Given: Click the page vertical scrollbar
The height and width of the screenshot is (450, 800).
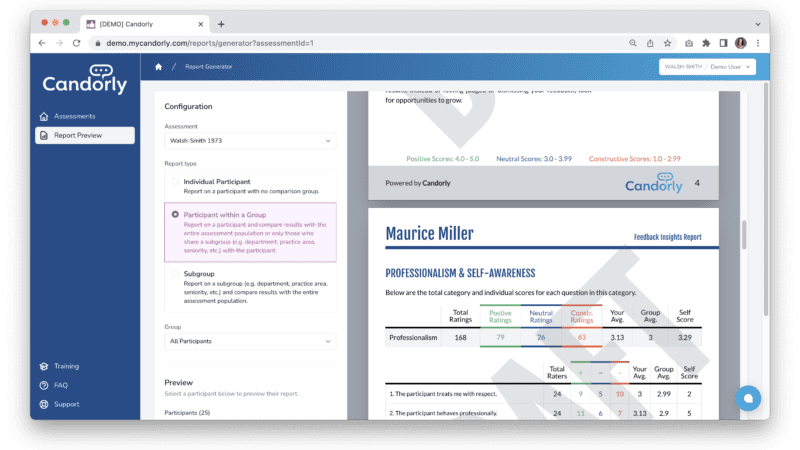Looking at the screenshot, I should (x=765, y=199).
